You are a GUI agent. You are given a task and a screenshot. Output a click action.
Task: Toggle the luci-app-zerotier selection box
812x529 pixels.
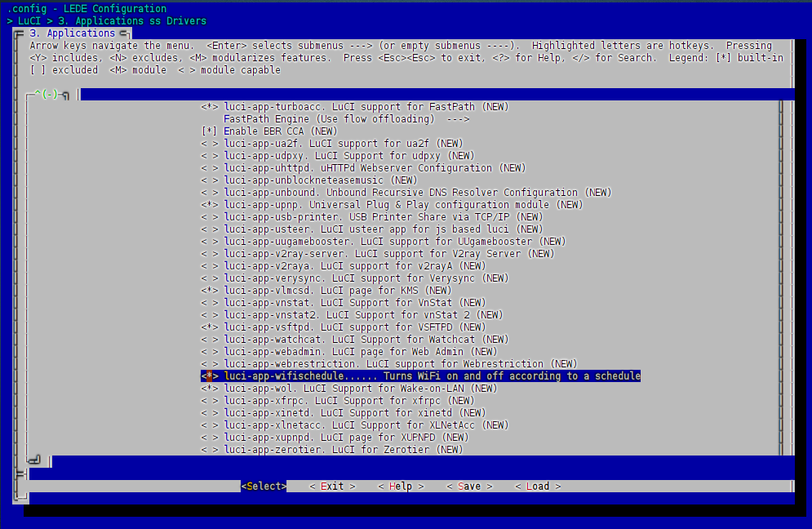tap(209, 450)
